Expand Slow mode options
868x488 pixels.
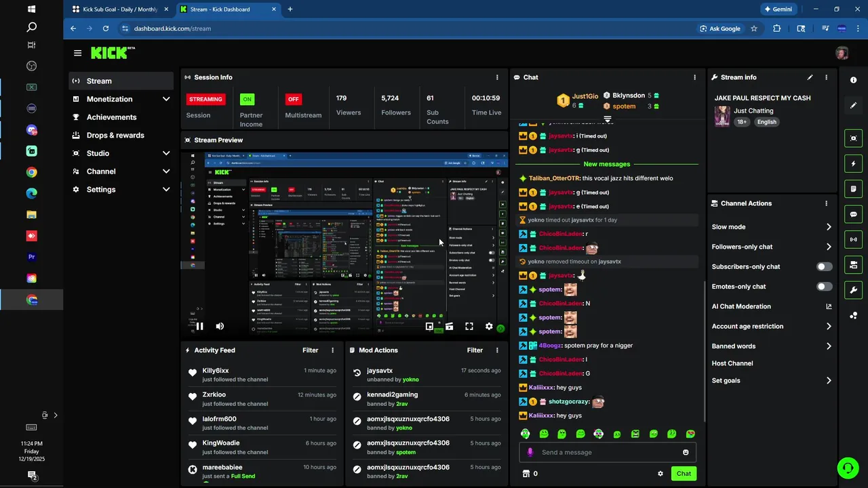[x=829, y=227]
